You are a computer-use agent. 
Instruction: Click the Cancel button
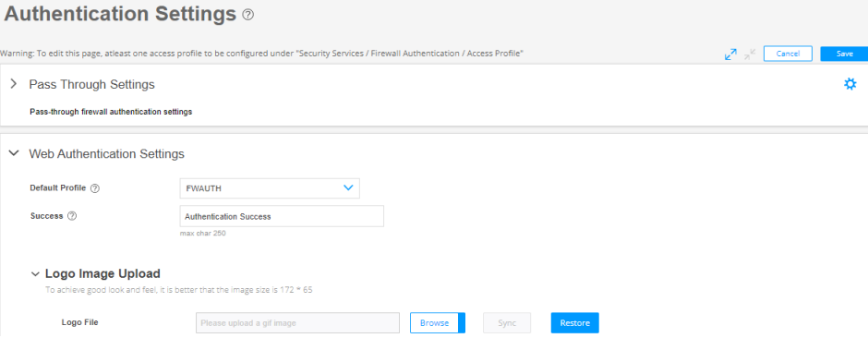pyautogui.click(x=788, y=54)
